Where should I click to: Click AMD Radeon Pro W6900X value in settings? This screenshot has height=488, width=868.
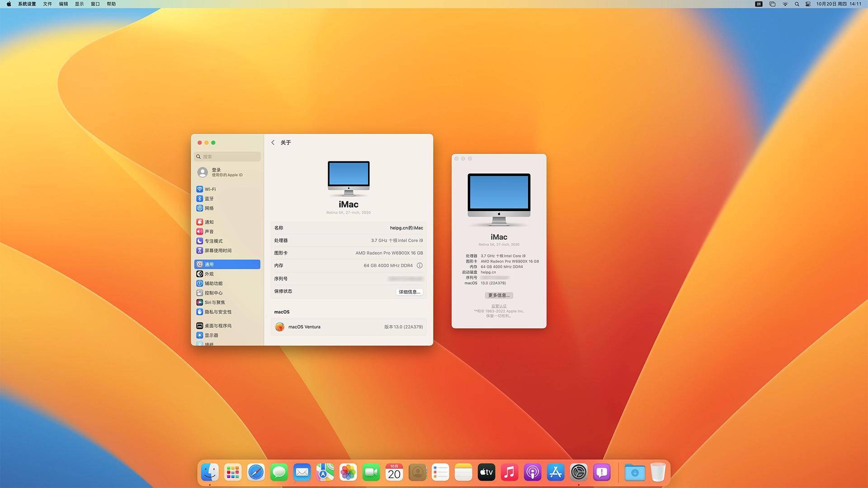coord(389,253)
